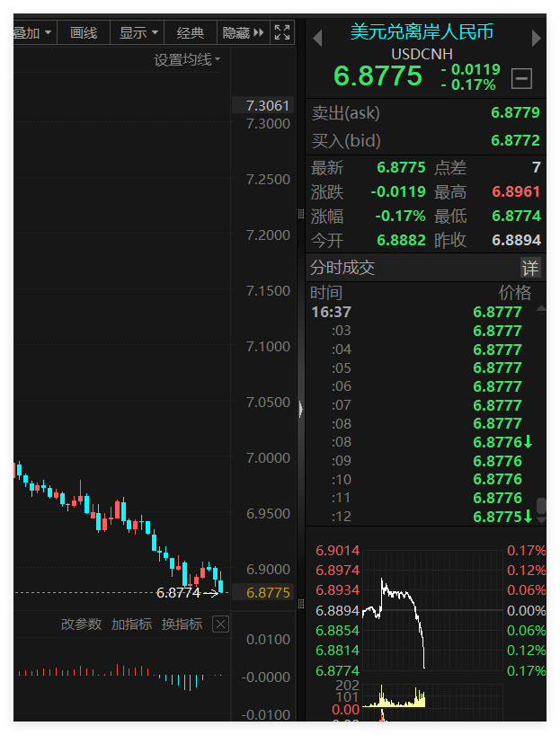
Task: Click 换指标 to change the indicator
Action: pyautogui.click(x=182, y=624)
